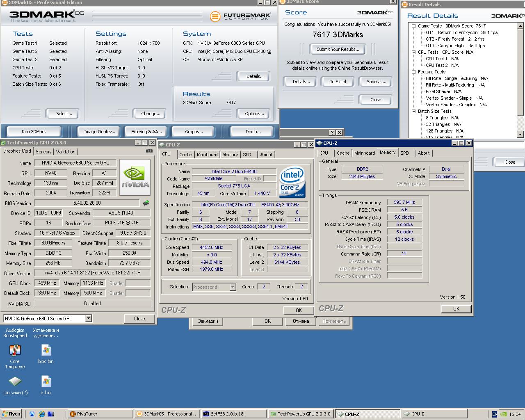525x420 pixels.
Task: Click Save as... button
Action: [x=376, y=82]
